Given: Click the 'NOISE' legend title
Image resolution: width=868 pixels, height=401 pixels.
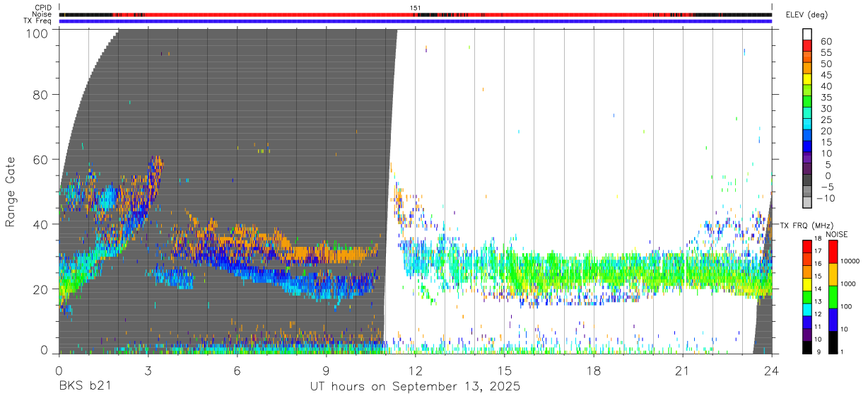Looking at the screenshot, I should pyautogui.click(x=836, y=234).
